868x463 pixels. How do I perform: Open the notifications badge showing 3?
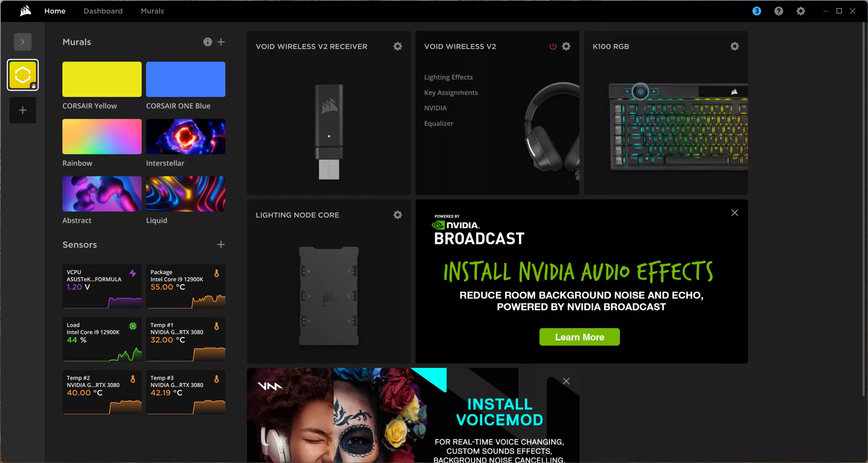click(x=756, y=11)
